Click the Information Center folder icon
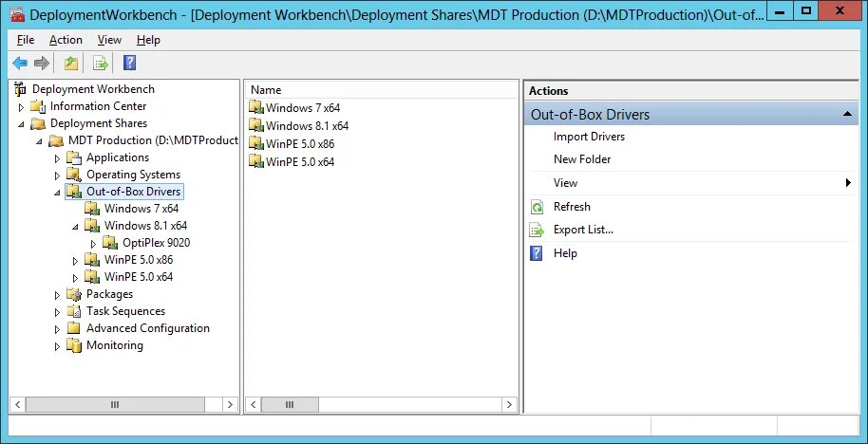This screenshot has width=868, height=444. (38, 106)
